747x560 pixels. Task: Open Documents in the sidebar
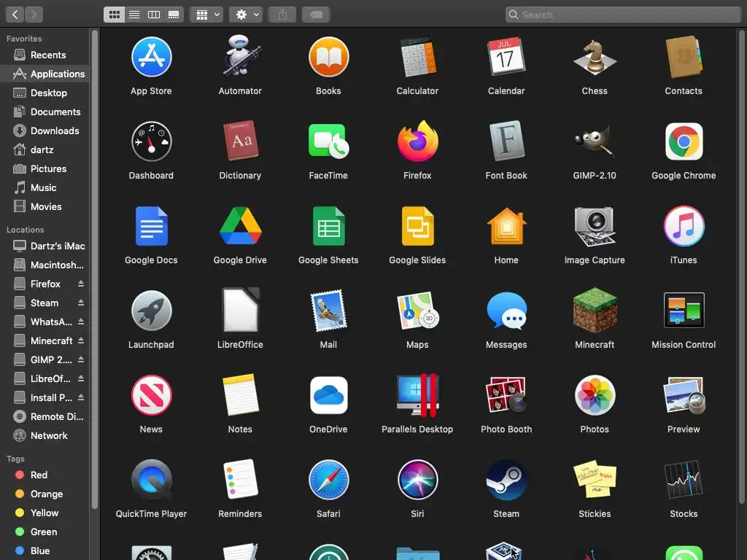pyautogui.click(x=44, y=112)
